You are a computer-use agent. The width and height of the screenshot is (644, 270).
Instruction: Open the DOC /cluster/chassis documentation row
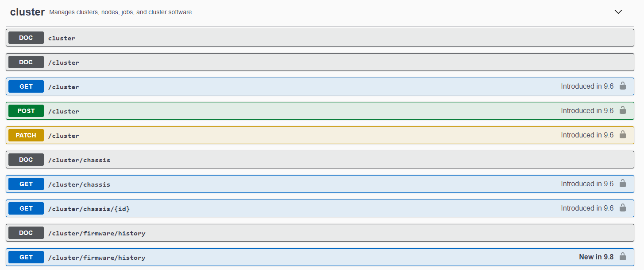coord(320,160)
